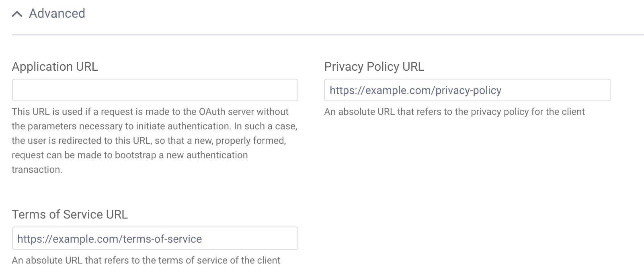Click the privacy policy helper text line

tap(454, 112)
